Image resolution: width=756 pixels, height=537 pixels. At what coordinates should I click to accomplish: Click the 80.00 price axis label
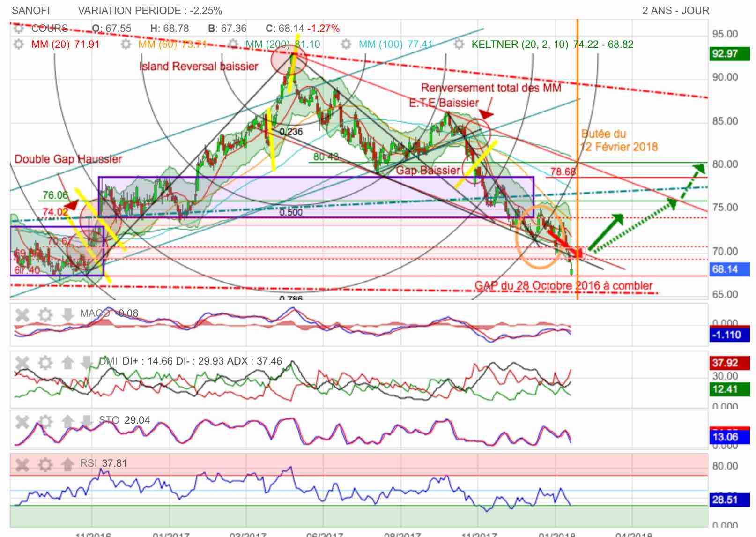click(x=725, y=164)
